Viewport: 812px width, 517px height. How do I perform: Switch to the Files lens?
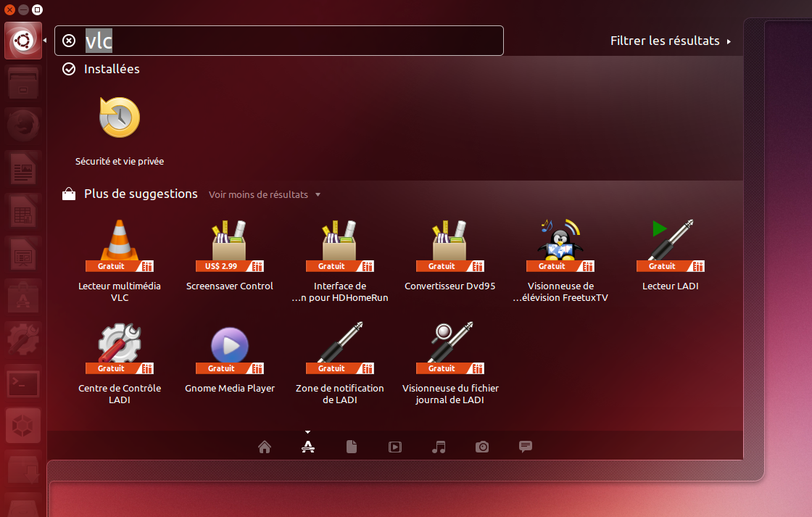pos(352,447)
